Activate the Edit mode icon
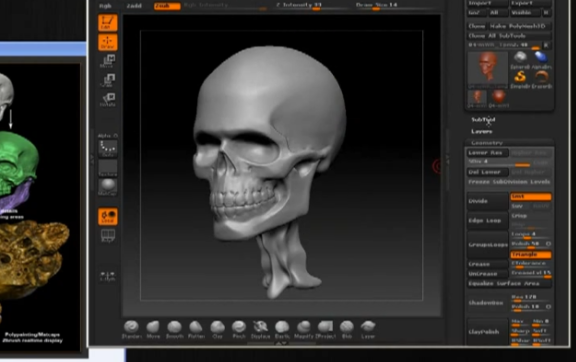 click(x=108, y=22)
